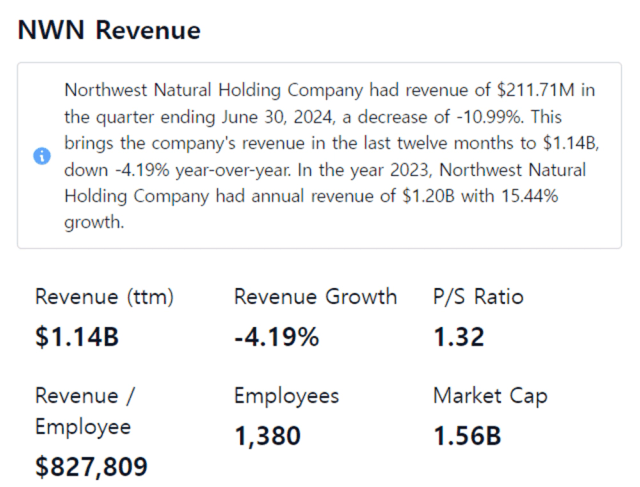Screen dimensions: 640x487
Task: Click the Revenue (ttm) label
Action: pyautogui.click(x=104, y=297)
